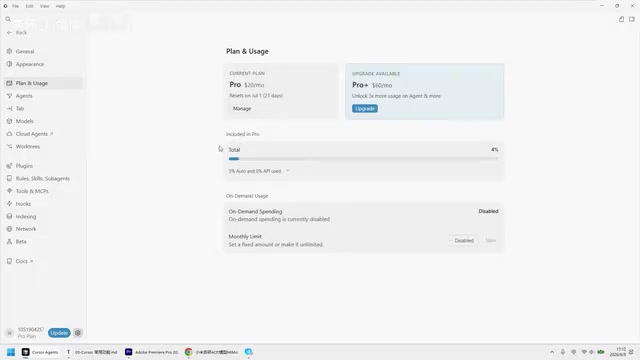Click the search magnifier icon

pos(8,19)
